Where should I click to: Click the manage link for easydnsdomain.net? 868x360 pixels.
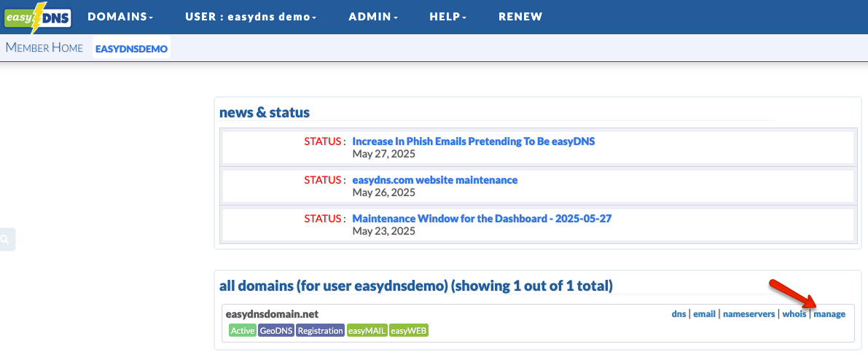[829, 314]
